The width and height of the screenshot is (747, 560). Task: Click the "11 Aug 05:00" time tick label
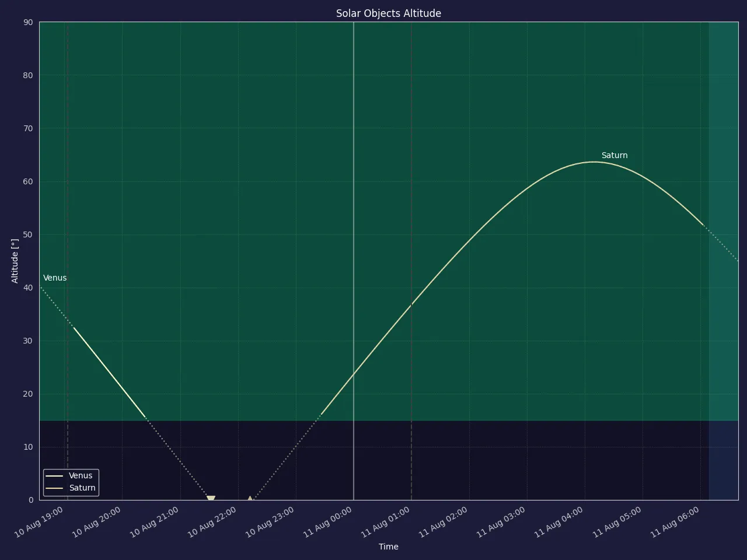pyautogui.click(x=617, y=522)
